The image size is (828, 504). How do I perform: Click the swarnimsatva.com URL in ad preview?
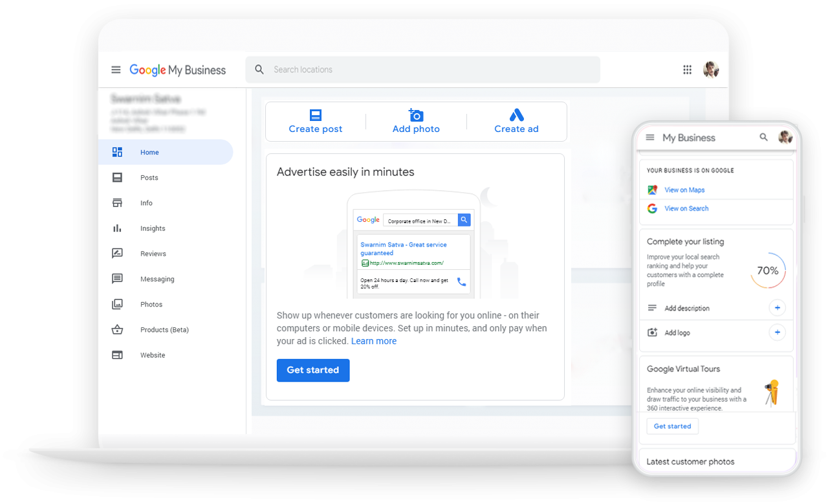click(406, 263)
